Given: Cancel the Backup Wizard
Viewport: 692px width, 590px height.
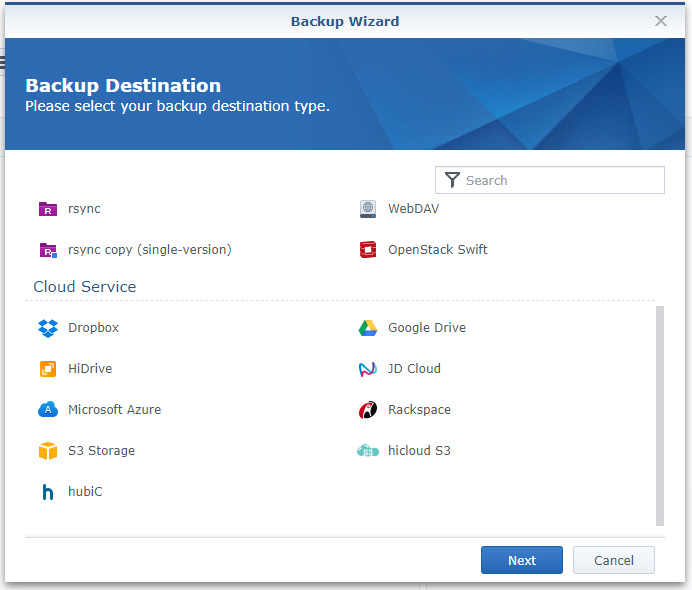Looking at the screenshot, I should tap(613, 560).
